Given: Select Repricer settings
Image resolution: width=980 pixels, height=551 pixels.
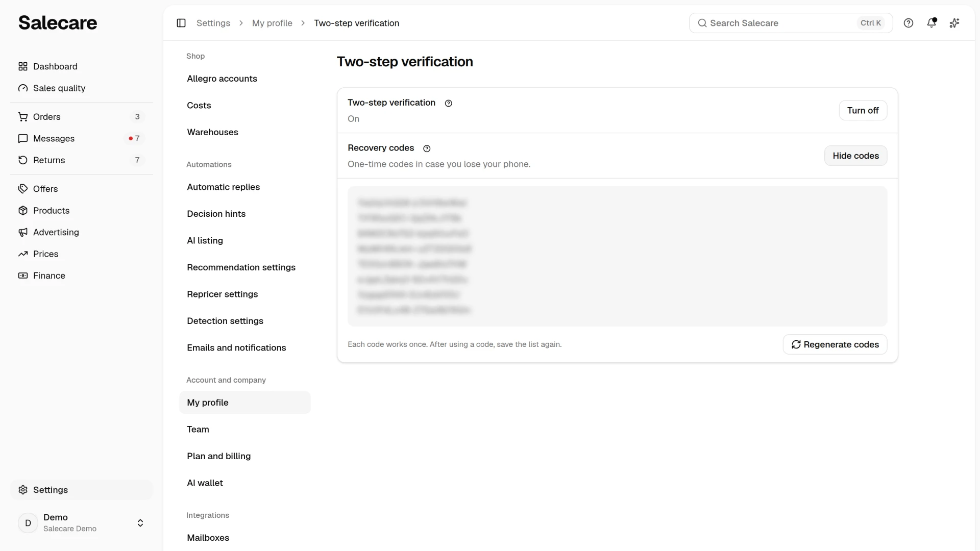Looking at the screenshot, I should coord(245,294).
